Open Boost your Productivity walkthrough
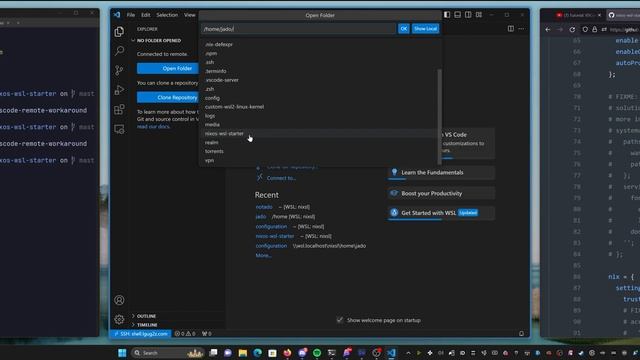This screenshot has height=360, width=640. coord(441,193)
